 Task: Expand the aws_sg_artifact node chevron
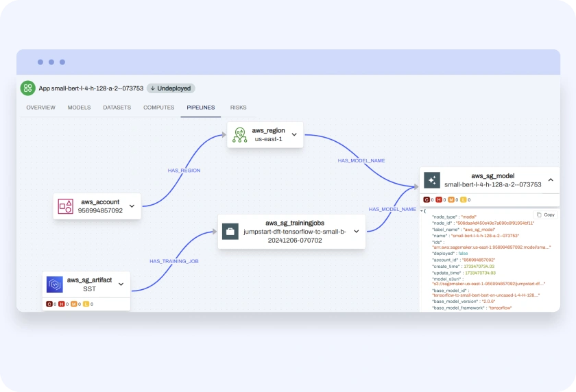[x=121, y=284]
